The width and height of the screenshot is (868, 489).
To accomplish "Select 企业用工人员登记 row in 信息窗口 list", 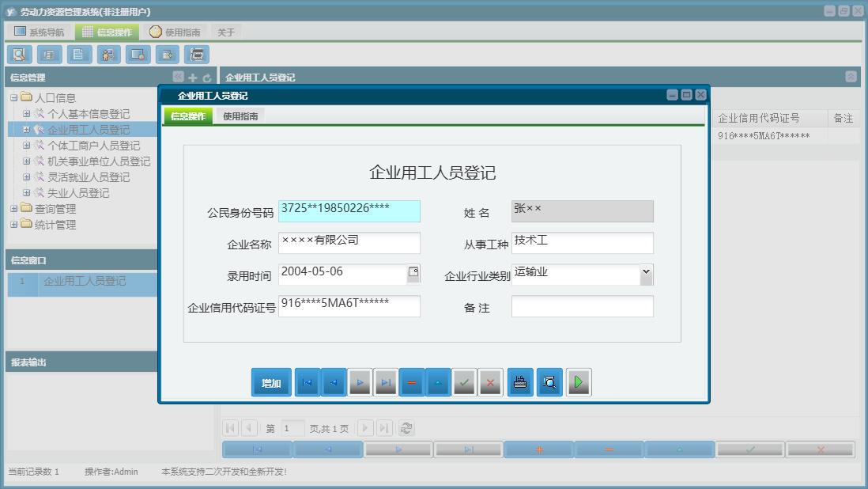I will pyautogui.click(x=82, y=284).
